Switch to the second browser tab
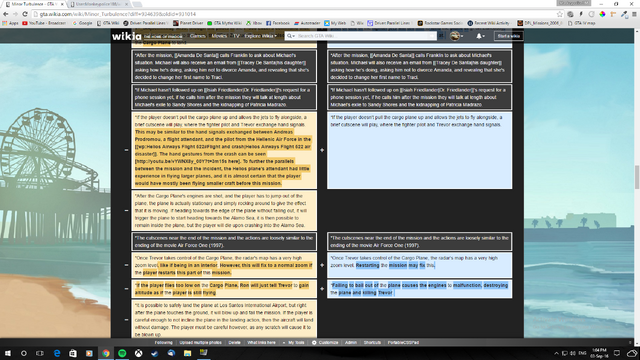This screenshot has height=360, width=640. pos(98,4)
